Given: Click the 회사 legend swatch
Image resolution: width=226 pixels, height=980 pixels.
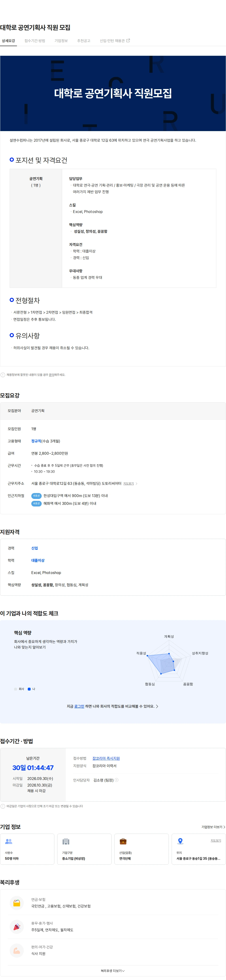Looking at the screenshot, I should (16, 689).
